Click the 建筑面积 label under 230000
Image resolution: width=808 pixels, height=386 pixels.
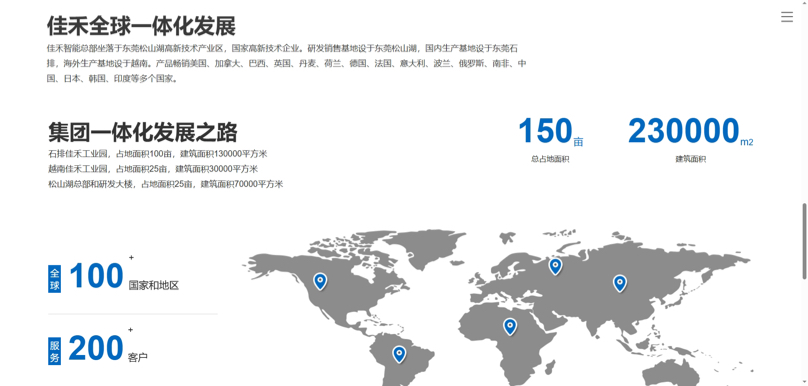[691, 159]
